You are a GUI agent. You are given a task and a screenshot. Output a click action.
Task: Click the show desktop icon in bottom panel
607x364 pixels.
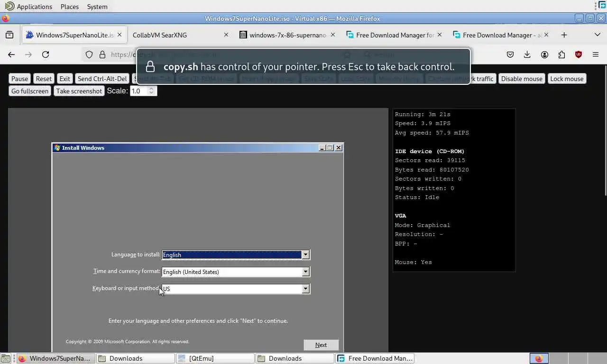click(5, 358)
